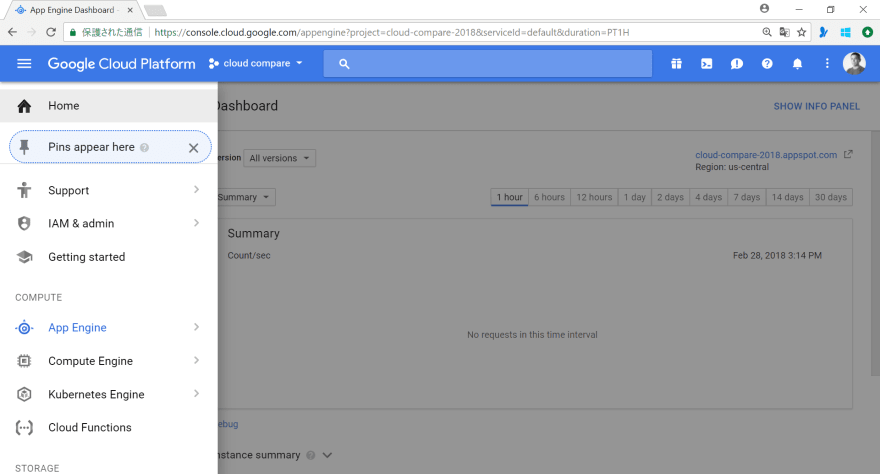Expand the Support submenu arrow
The height and width of the screenshot is (474, 880).
[x=196, y=190]
